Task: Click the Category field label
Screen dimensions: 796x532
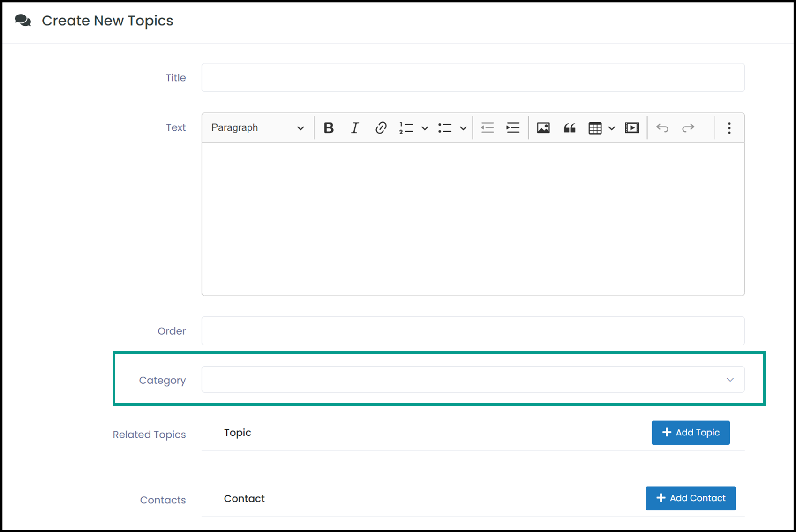Action: (162, 381)
